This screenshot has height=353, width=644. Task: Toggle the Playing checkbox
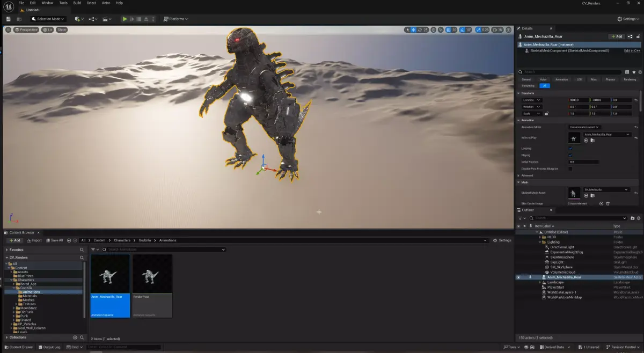[570, 155]
